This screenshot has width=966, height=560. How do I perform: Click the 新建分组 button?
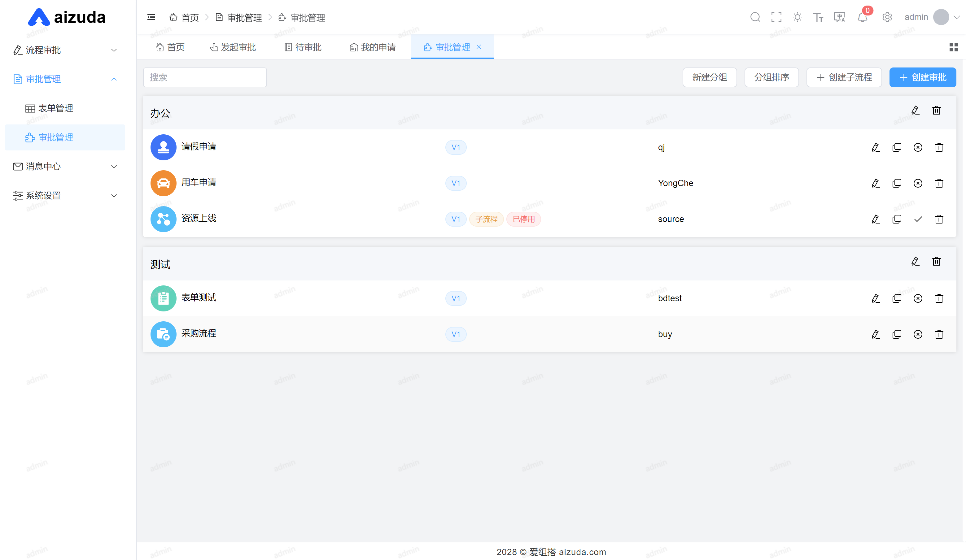[x=710, y=77]
